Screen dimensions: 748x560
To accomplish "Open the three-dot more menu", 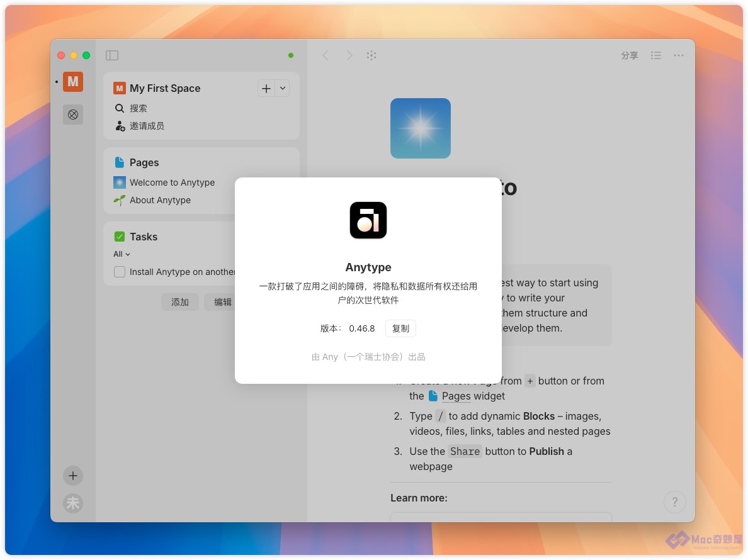I will [x=679, y=55].
